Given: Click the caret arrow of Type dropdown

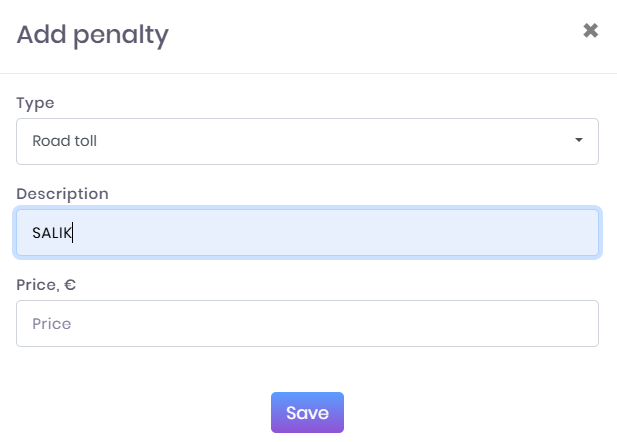Looking at the screenshot, I should [x=578, y=141].
